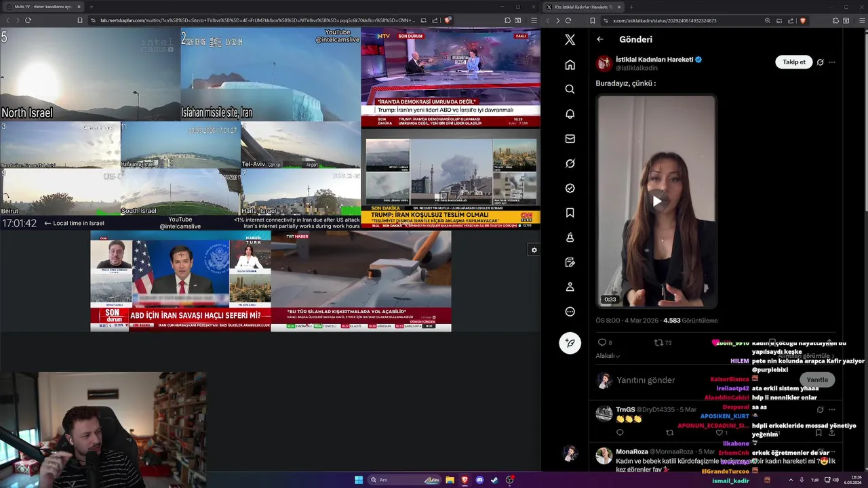Screen dimensions: 868x488
Task: Open Discord from the taskbar
Action: tap(479, 480)
